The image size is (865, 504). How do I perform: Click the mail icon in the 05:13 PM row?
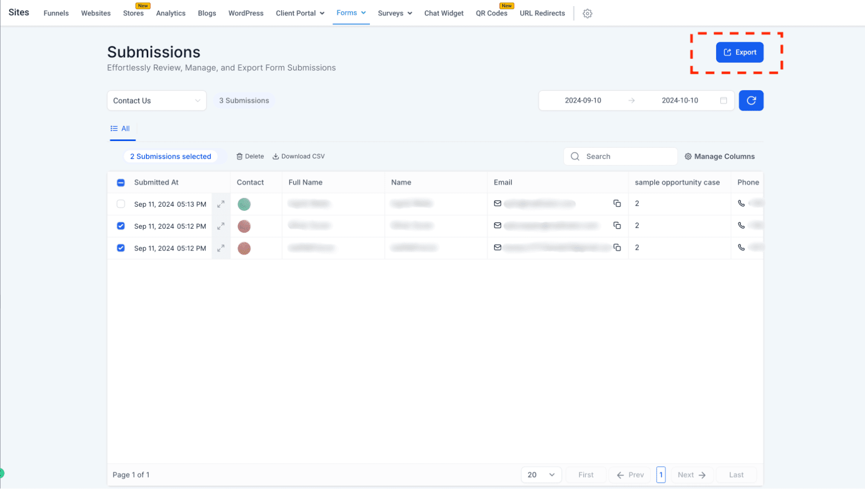(498, 203)
